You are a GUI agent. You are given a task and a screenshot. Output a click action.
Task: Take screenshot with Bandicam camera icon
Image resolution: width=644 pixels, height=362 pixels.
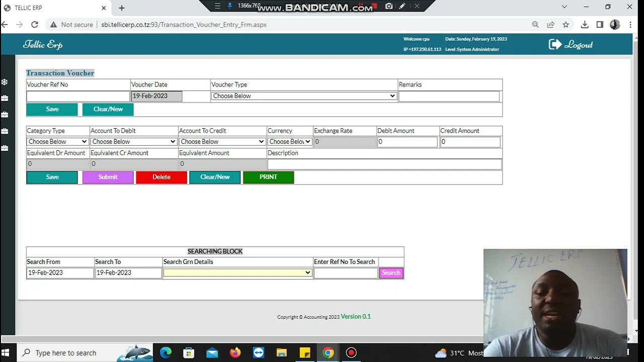[389, 6]
